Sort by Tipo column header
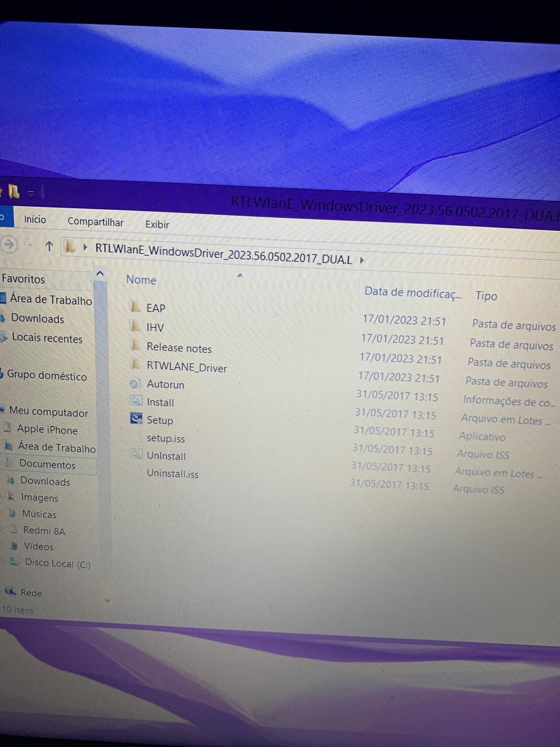Screen dimensions: 560x747 point(486,296)
